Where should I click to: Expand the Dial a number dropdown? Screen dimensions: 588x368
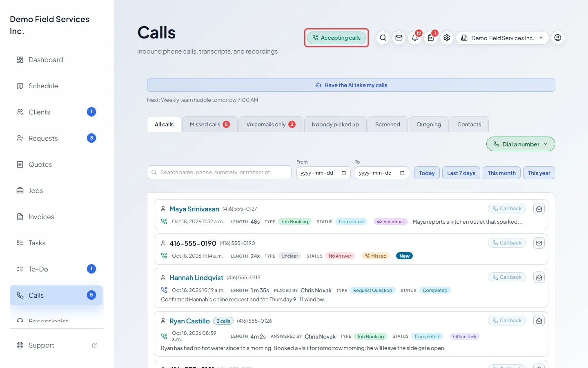pos(521,144)
